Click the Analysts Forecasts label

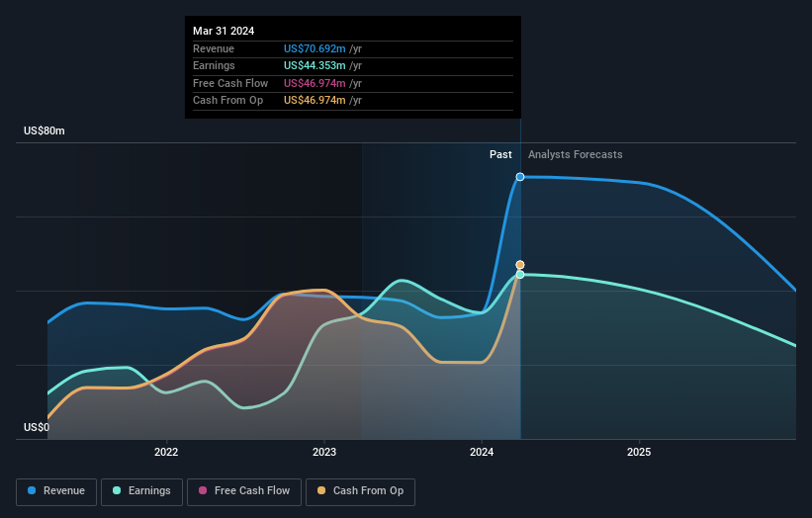tap(576, 155)
